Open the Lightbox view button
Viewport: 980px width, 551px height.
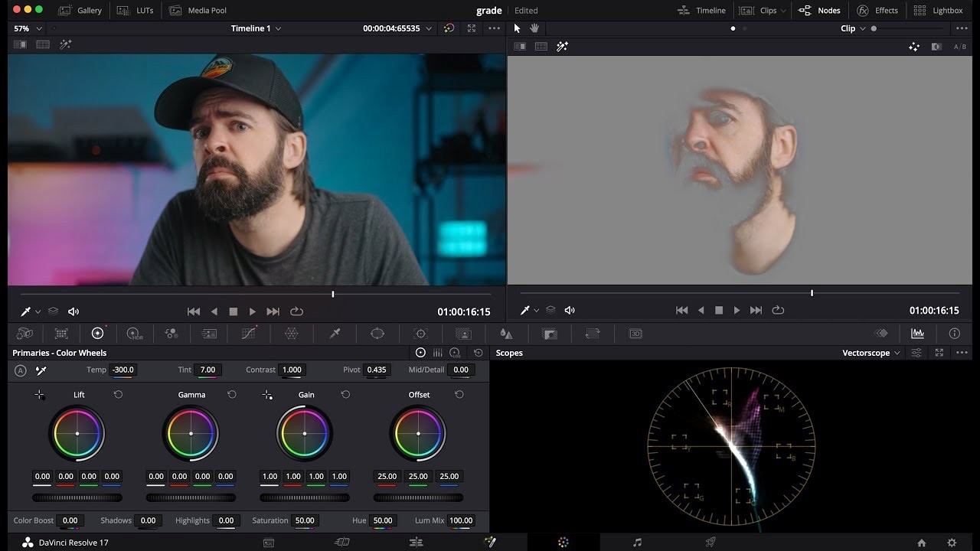938,10
